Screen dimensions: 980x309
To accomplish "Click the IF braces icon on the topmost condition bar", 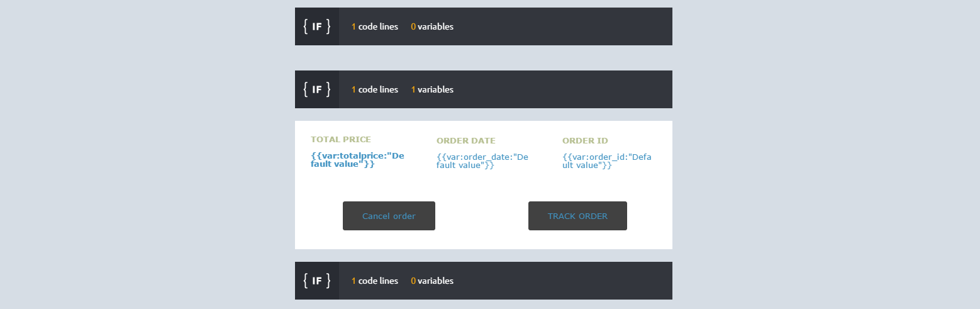I will 316,26.
